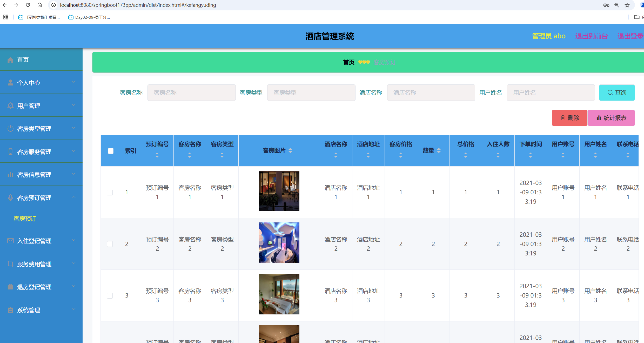Click the 退房登记管理 briefcase icon
The width and height of the screenshot is (644, 343).
(10, 287)
